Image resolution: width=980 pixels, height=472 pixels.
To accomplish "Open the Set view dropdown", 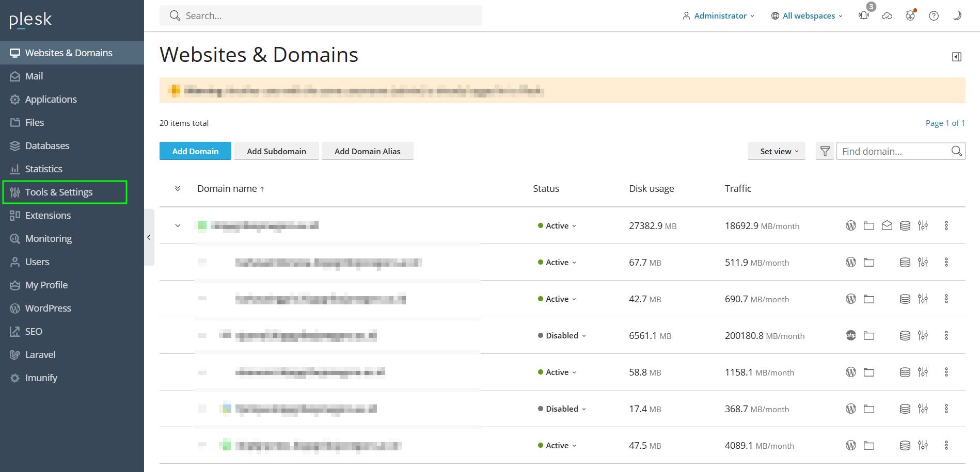I will coord(776,151).
